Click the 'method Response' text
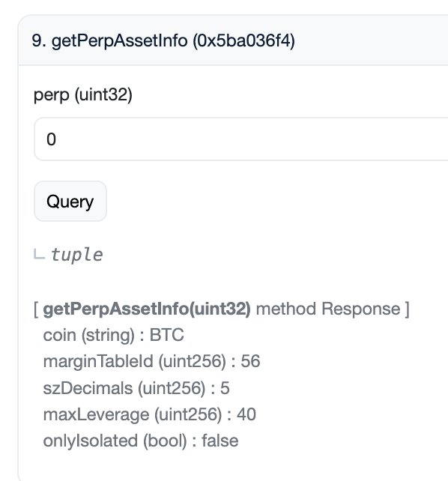Screen dimensions: 448x481 (328, 309)
